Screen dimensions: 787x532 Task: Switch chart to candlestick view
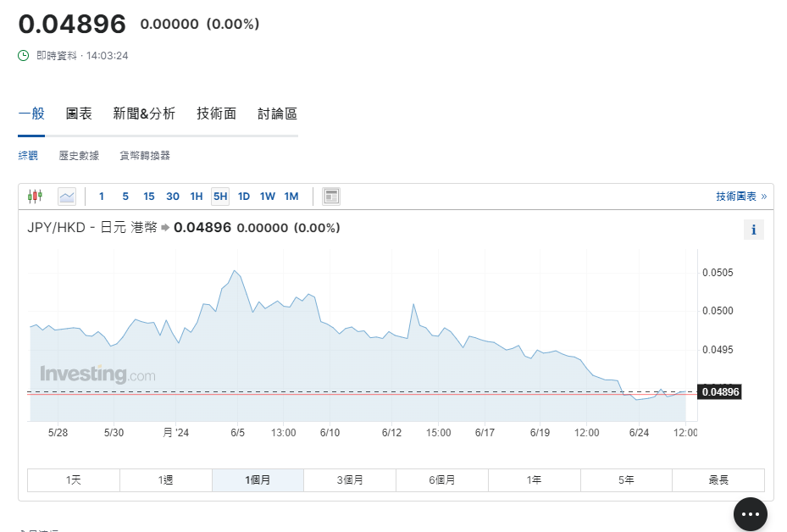[x=35, y=197]
